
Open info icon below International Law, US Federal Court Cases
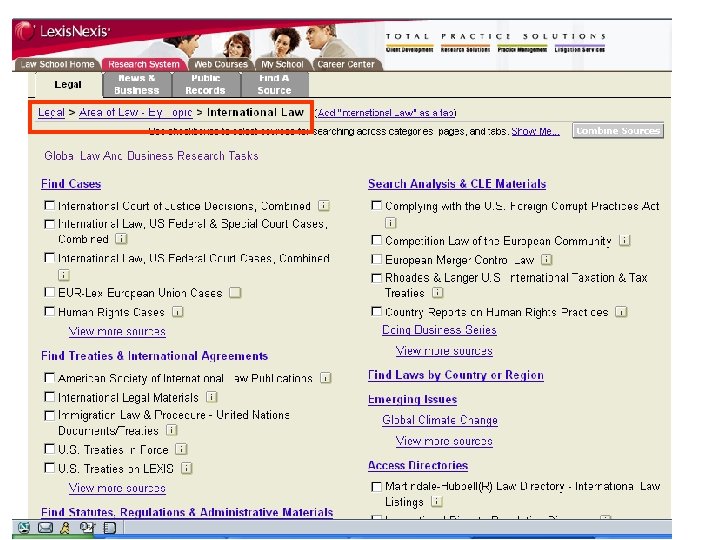63,275
